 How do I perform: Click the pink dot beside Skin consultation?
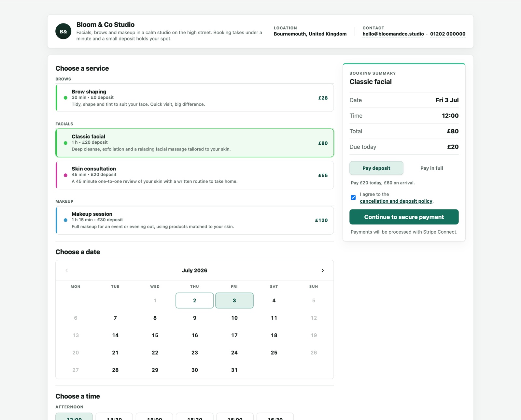[65, 175]
